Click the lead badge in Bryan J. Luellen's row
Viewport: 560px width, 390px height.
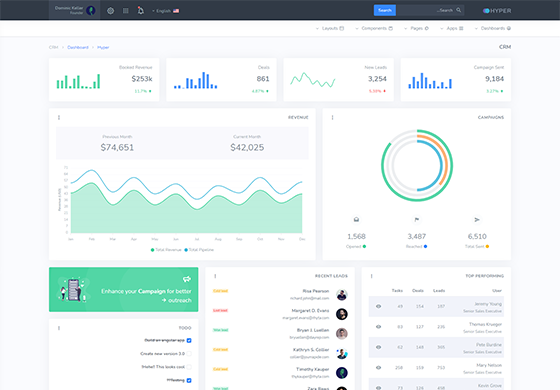(x=220, y=330)
